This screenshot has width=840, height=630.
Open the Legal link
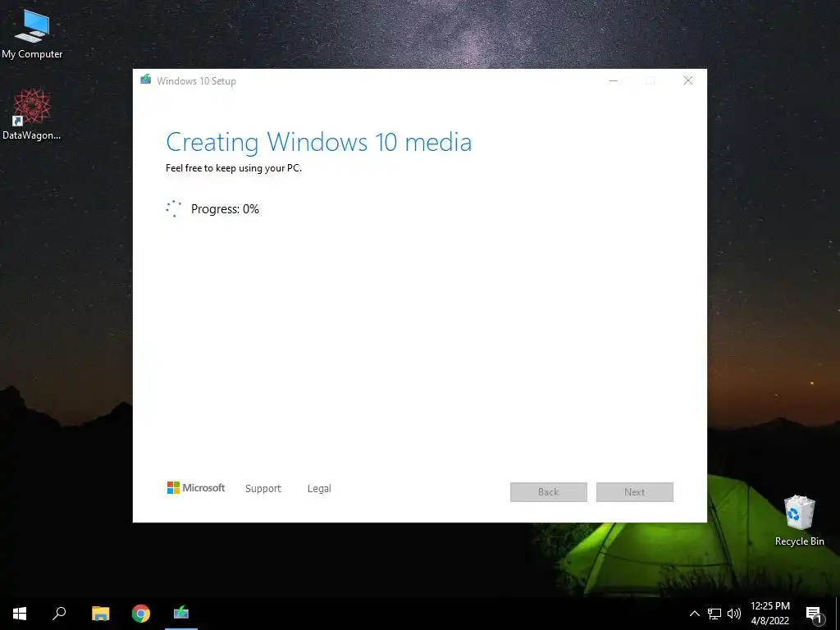319,489
